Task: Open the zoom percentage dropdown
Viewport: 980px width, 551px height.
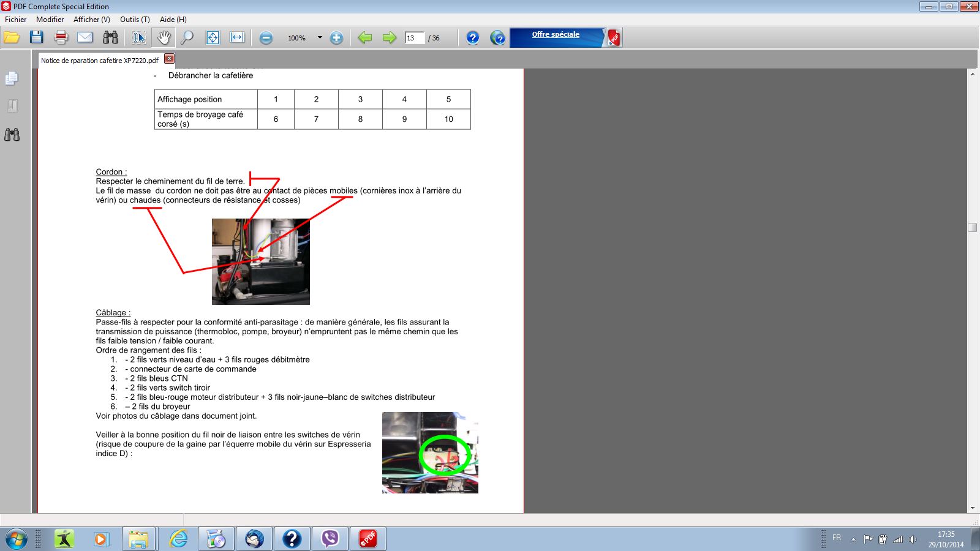Action: 320,38
